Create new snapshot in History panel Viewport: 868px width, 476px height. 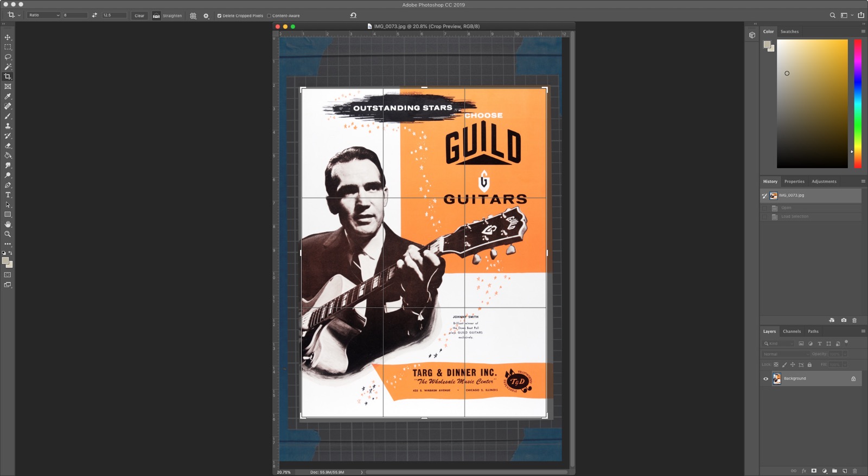844,320
